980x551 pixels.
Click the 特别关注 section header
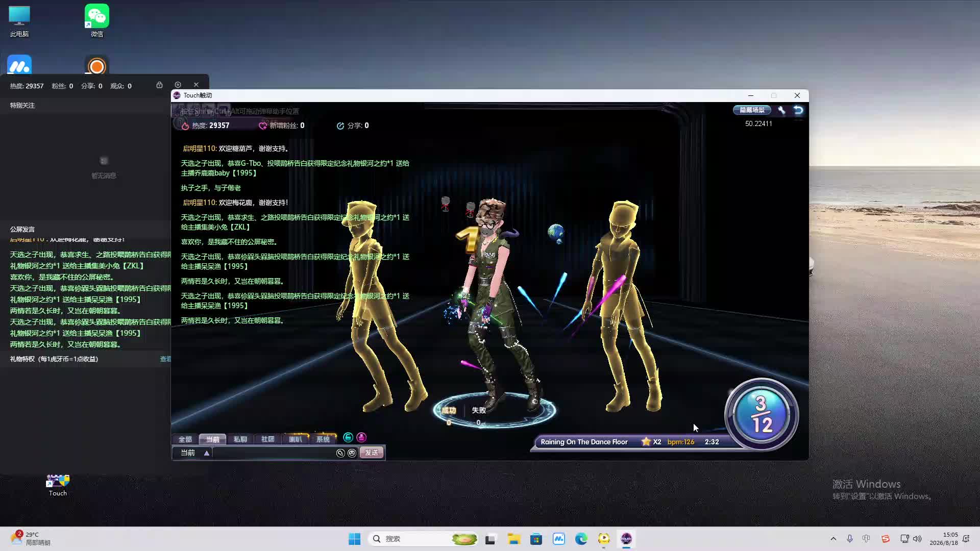22,106
